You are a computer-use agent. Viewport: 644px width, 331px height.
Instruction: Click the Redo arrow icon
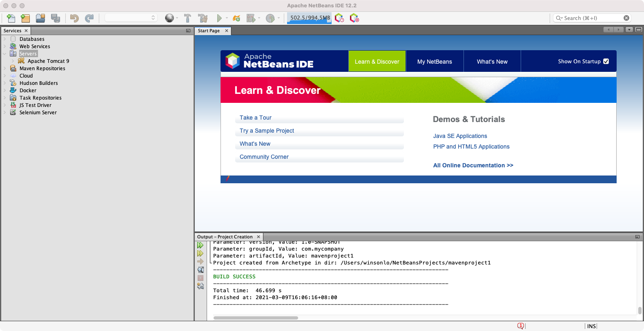point(89,18)
